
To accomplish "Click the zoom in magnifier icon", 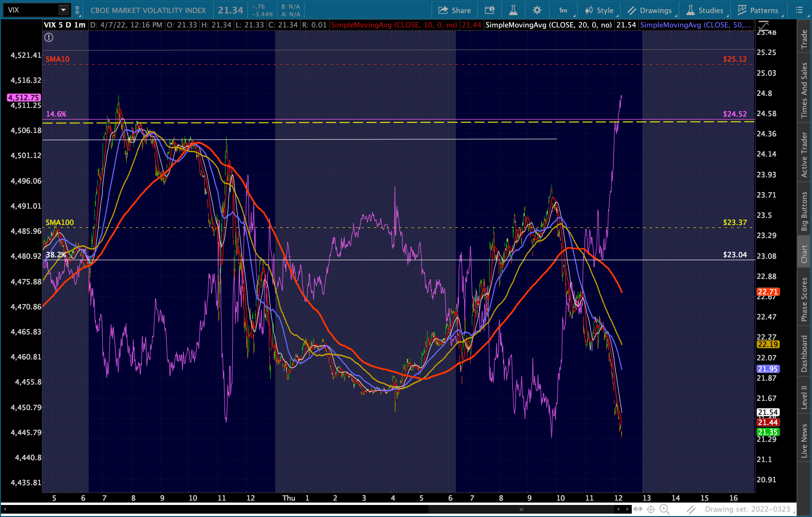I will [664, 509].
